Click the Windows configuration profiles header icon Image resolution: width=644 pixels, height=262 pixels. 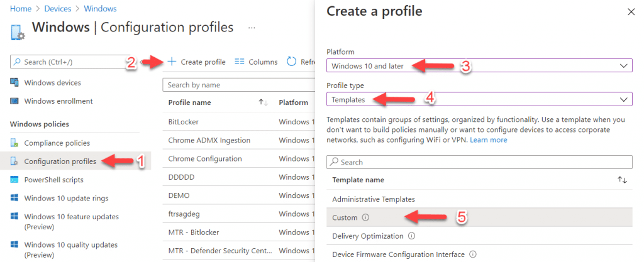(17, 32)
